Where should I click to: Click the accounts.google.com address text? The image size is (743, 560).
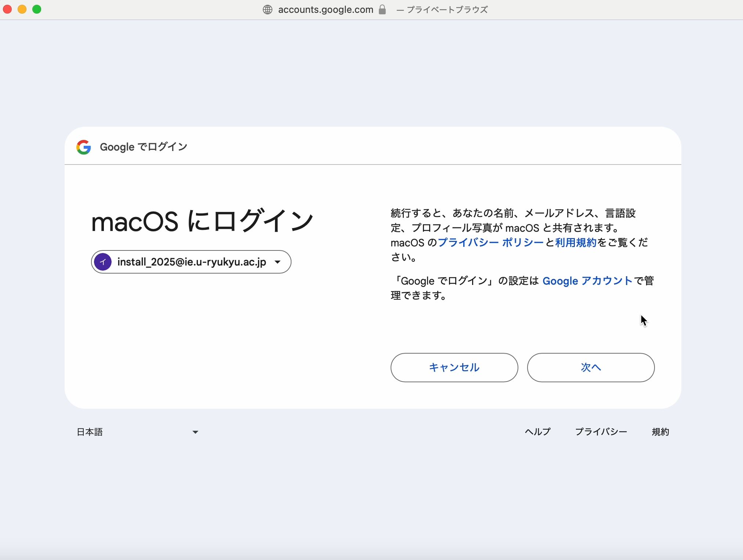click(326, 10)
